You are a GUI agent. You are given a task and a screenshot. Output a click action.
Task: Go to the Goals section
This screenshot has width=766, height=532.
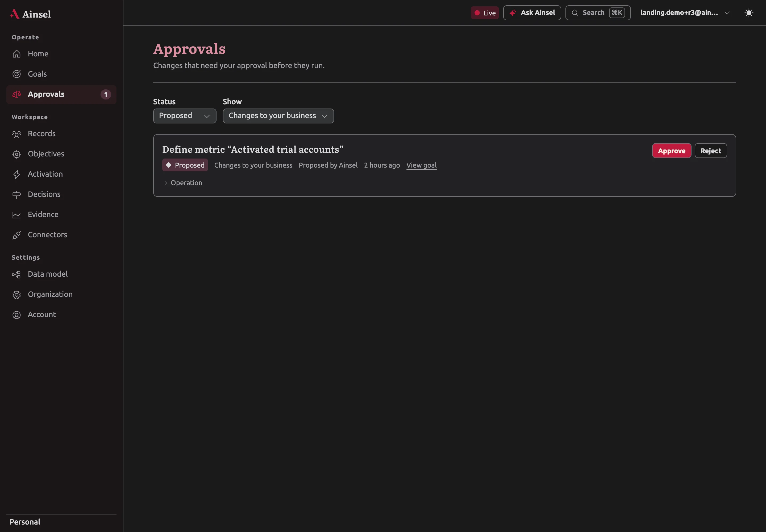(61, 74)
